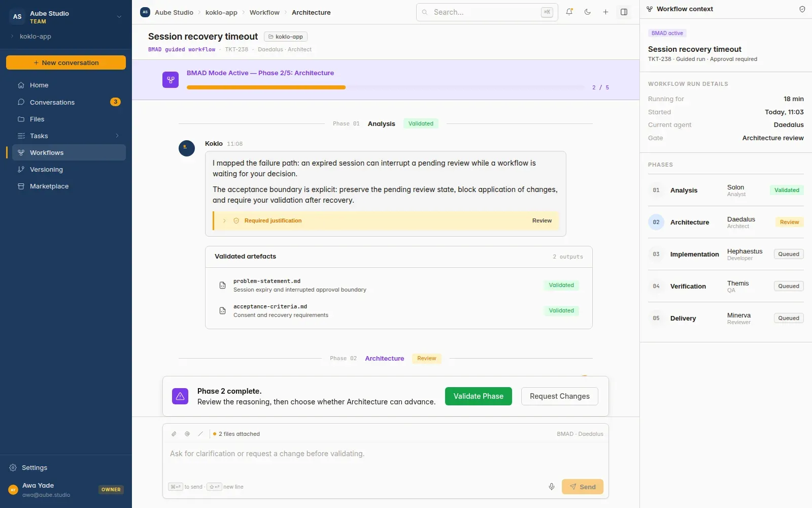Open notifications bell icon
The height and width of the screenshot is (508, 812).
tap(569, 12)
